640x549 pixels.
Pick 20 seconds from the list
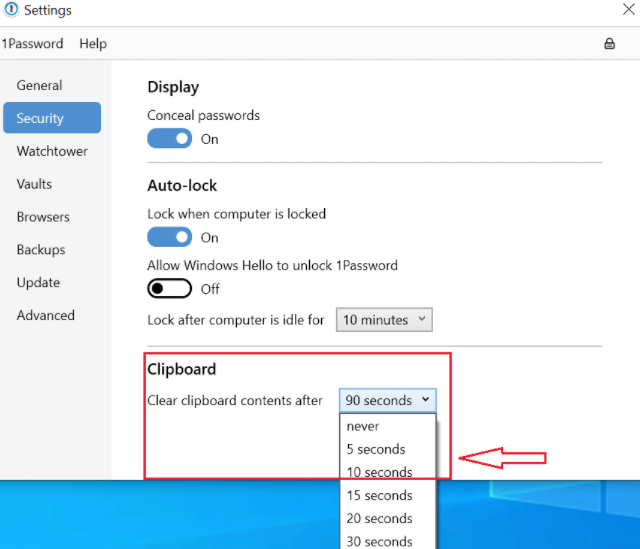pos(379,518)
